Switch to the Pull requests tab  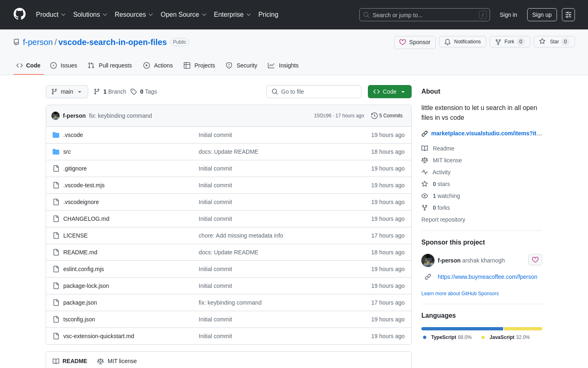point(110,65)
